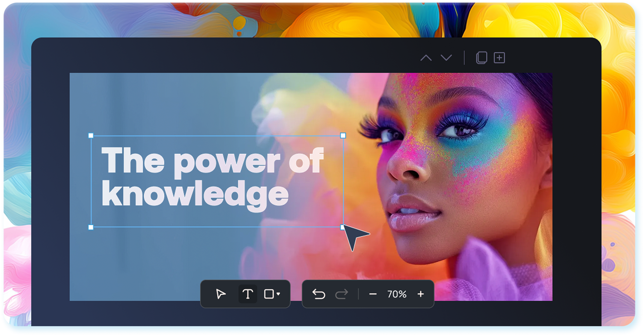Viewport: 644px width, 336px height.
Task: Zoom in with the plus button
Action: 421,294
